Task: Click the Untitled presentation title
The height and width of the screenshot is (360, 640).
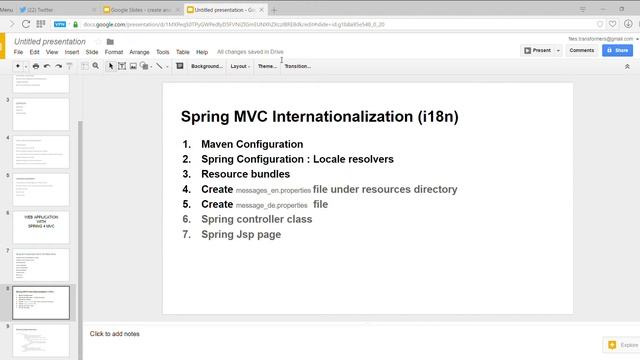Action: pyautogui.click(x=50, y=42)
